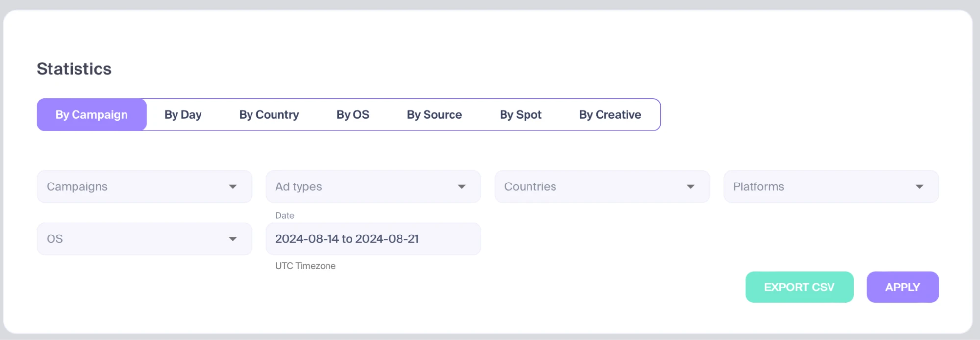Click the OS dropdown arrow icon
Screen dimensions: 980x340
233,239
